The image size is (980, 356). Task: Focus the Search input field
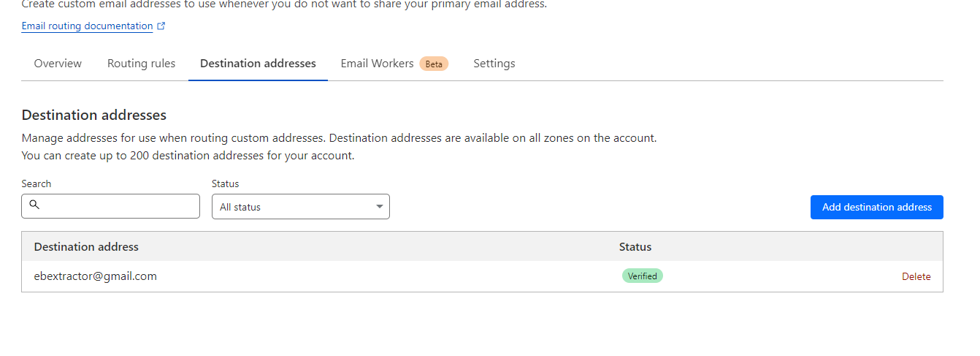[x=117, y=206]
